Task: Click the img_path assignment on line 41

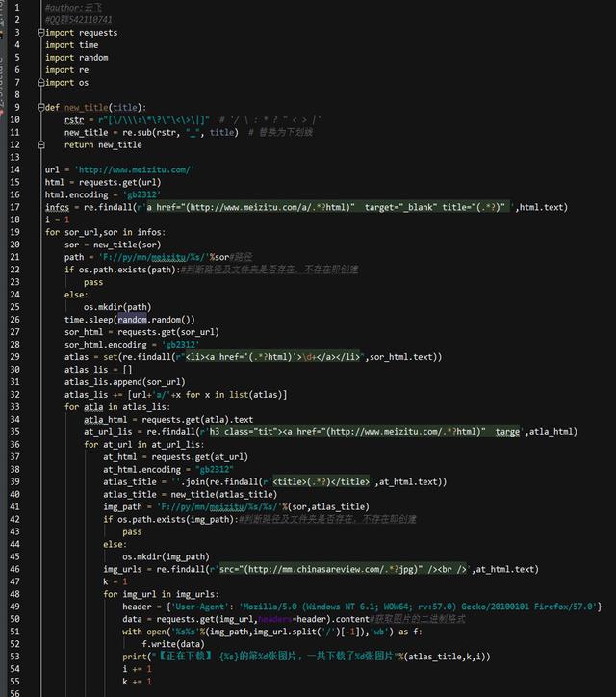Action: click(236, 506)
